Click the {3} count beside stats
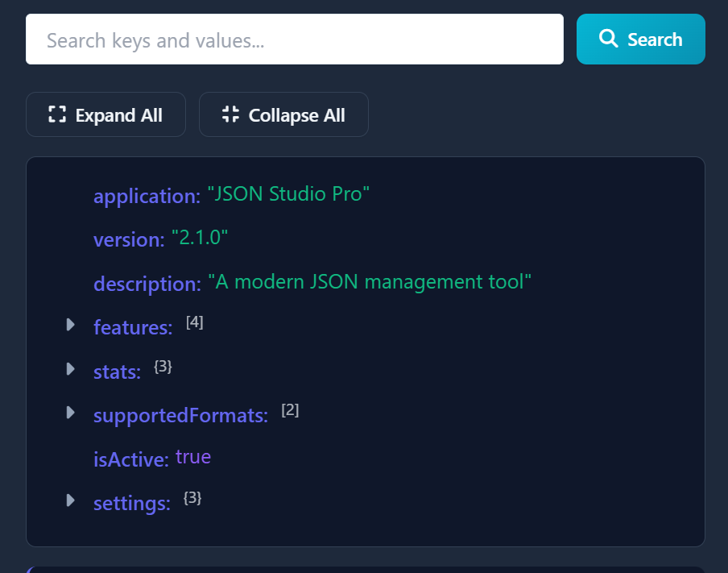728x573 pixels. 163,366
